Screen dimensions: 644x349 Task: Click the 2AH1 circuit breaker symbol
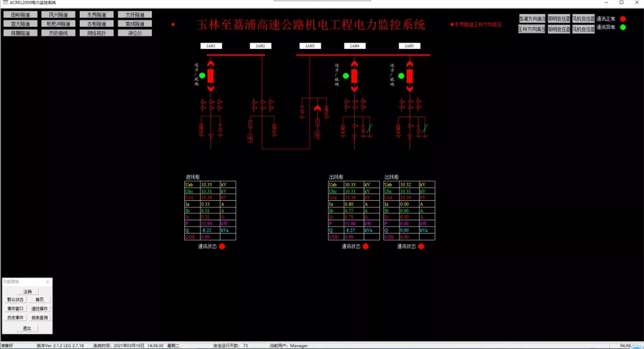pyautogui.click(x=210, y=76)
